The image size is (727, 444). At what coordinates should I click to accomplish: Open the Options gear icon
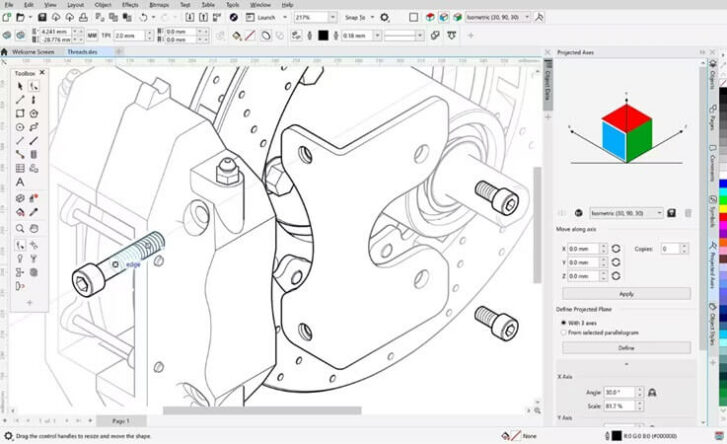click(384, 17)
